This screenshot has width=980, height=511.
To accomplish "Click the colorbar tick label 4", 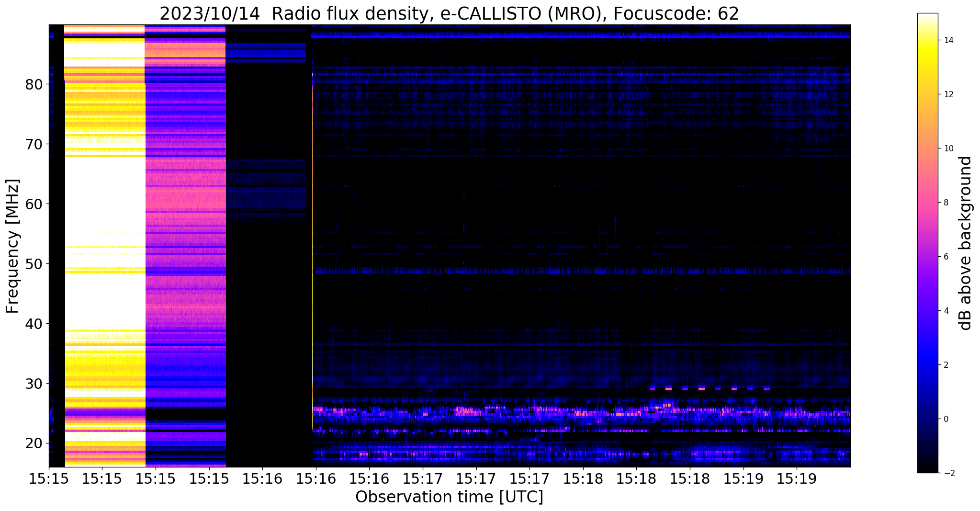I will click(945, 311).
